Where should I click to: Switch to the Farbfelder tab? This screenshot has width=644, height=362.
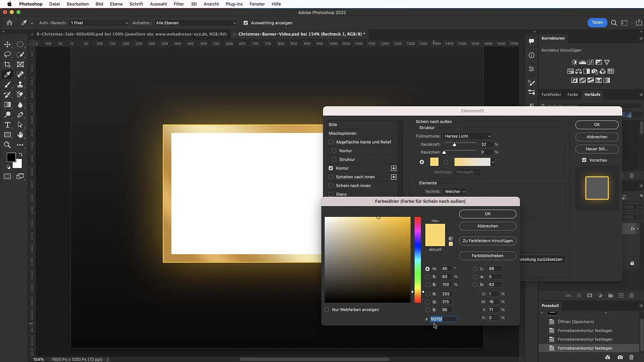[x=551, y=95]
